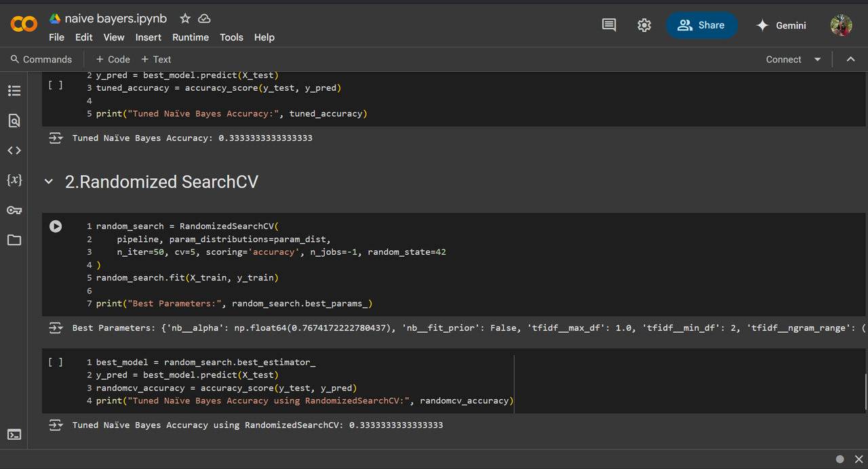Screen dimensions: 868x469
Task: Open the Code snippets sidebar icon
Action: (14, 150)
